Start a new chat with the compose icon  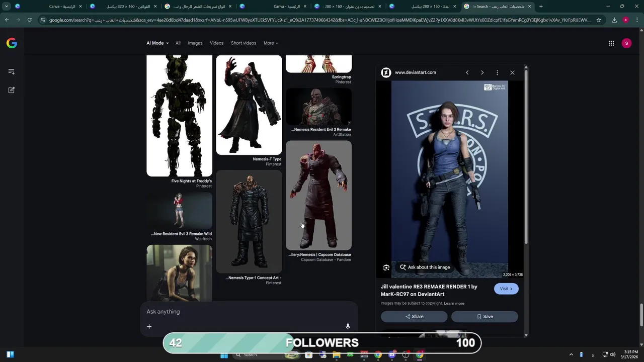pyautogui.click(x=12, y=90)
